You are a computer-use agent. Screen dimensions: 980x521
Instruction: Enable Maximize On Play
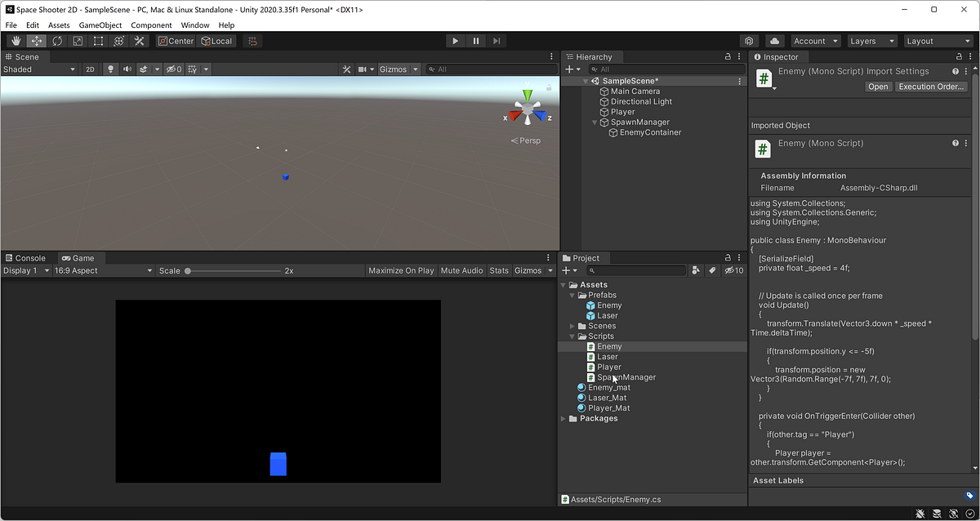(x=403, y=270)
